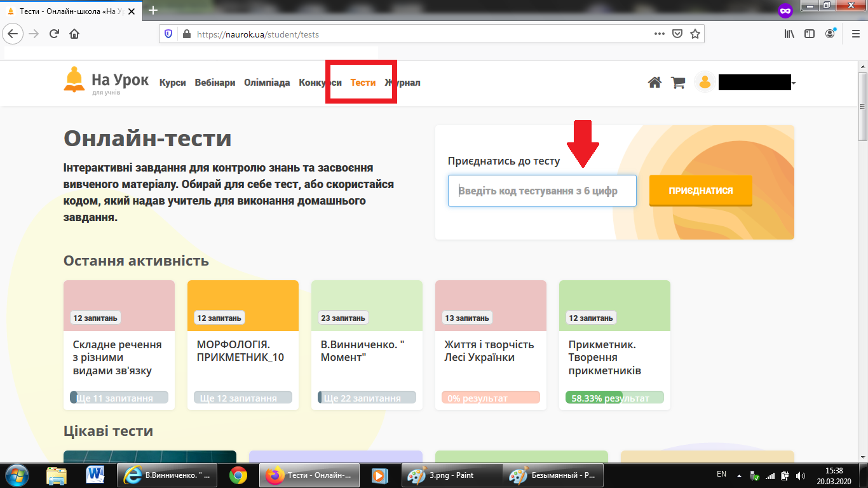
Task: Open a new browser tab
Action: click(153, 10)
